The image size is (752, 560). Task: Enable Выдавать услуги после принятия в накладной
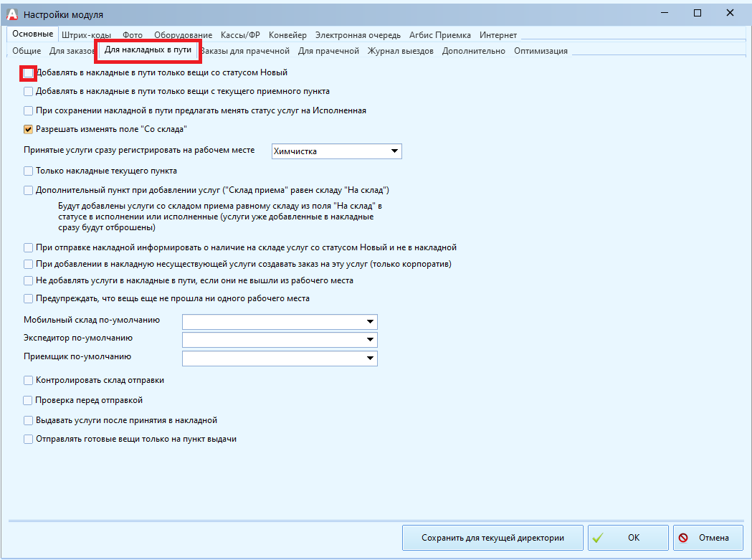click(29, 421)
